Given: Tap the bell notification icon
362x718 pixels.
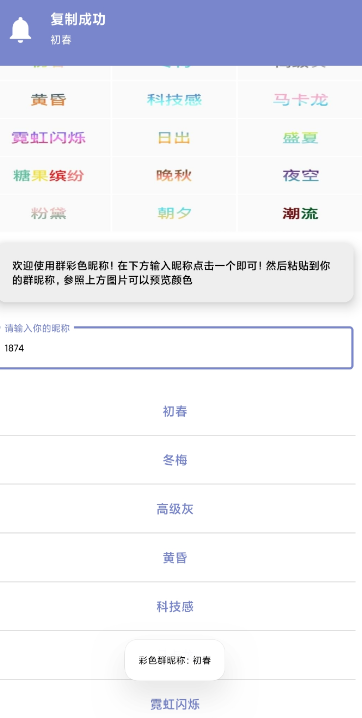Looking at the screenshot, I should pyautogui.click(x=20, y=30).
